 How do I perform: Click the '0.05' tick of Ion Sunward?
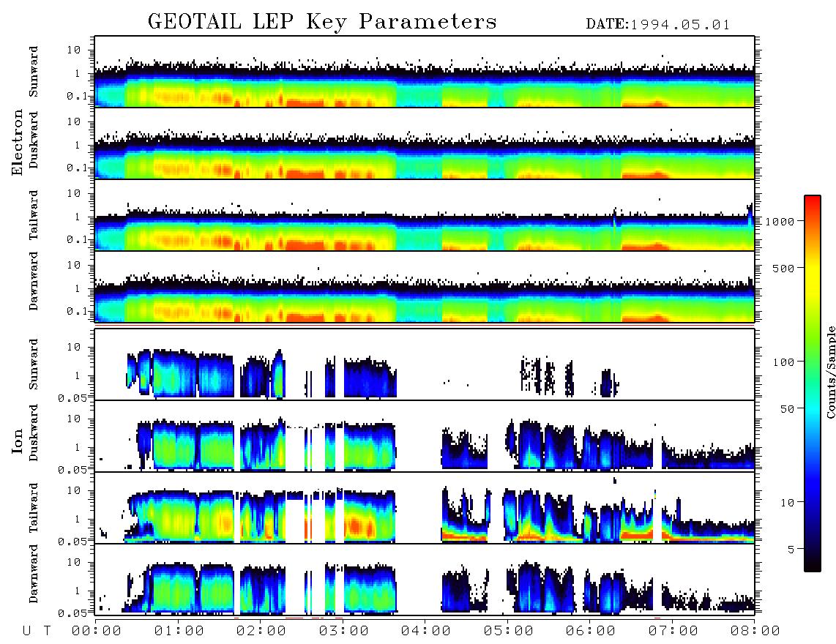tap(73, 397)
